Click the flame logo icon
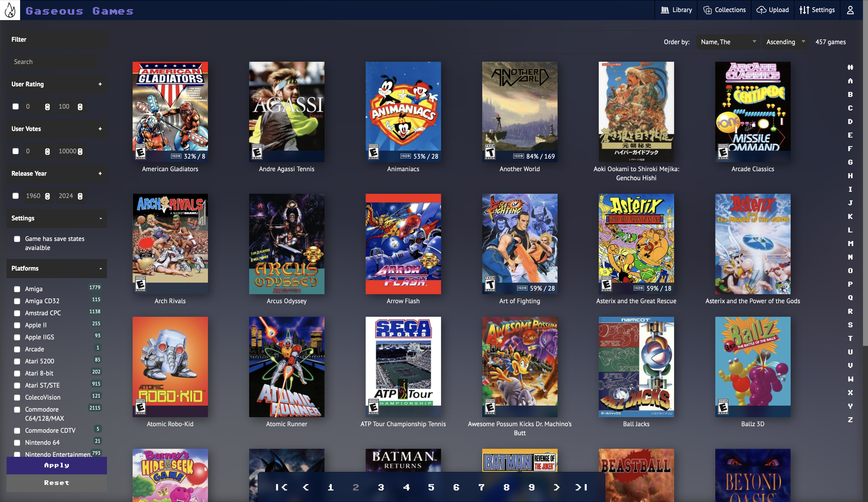868x502 pixels. click(10, 10)
